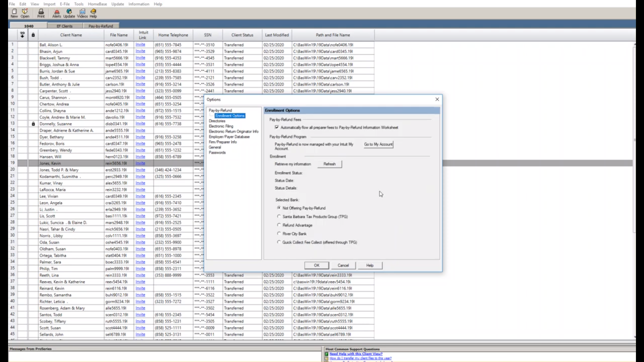Switch to the Pay-by-Refund tab

click(x=101, y=26)
